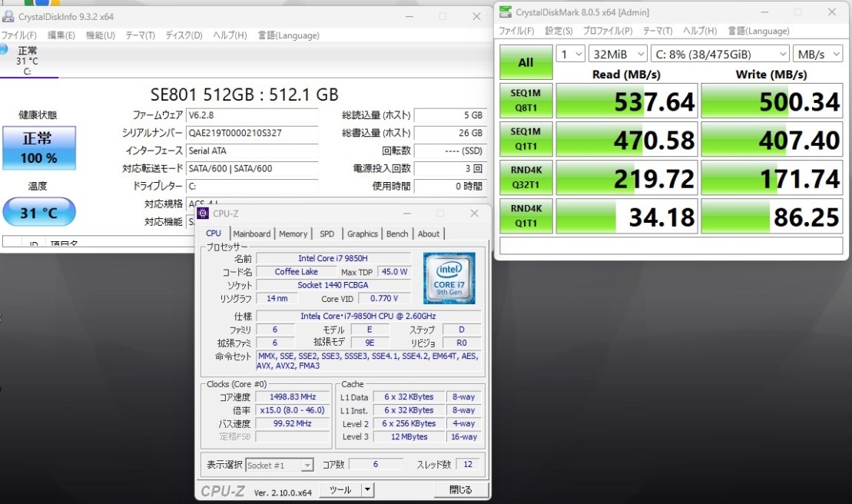Open drive dropdown C: 8% (38/475GiB)

click(x=720, y=55)
